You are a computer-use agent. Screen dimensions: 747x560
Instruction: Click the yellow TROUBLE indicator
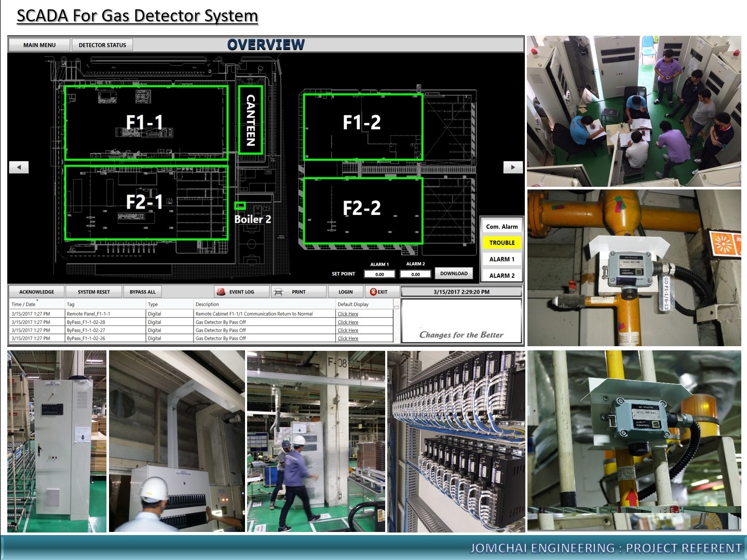point(502,243)
